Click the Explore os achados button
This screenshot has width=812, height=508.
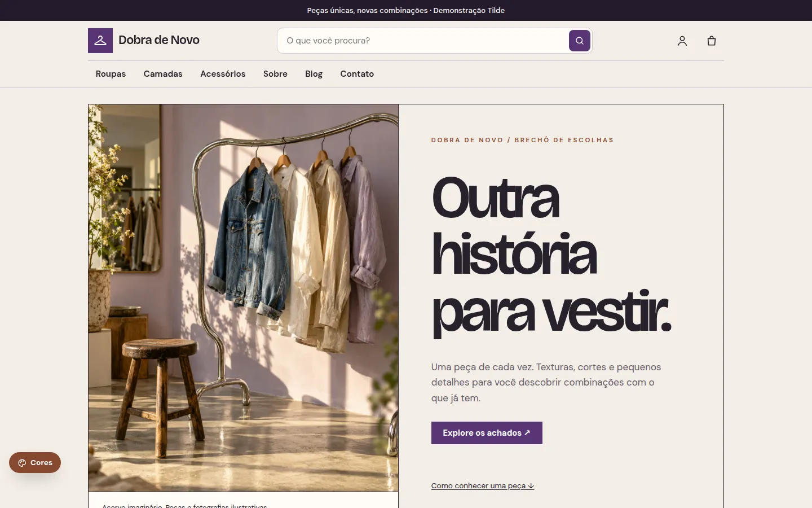click(x=487, y=433)
